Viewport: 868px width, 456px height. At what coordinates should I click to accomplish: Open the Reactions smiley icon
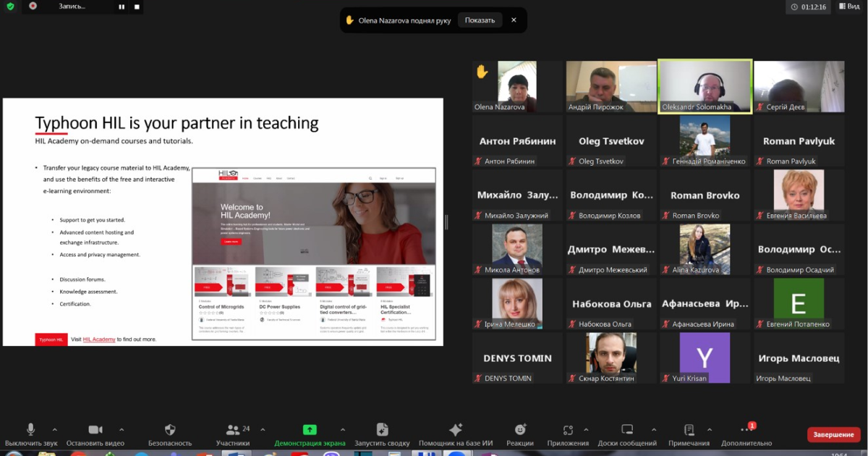click(520, 430)
